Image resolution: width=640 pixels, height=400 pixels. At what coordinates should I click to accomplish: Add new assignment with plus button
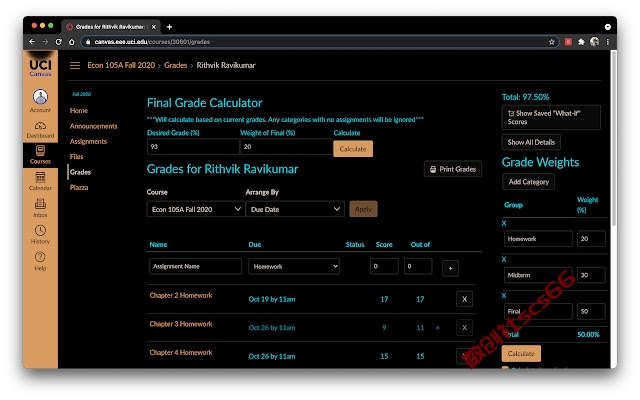pyautogui.click(x=450, y=268)
